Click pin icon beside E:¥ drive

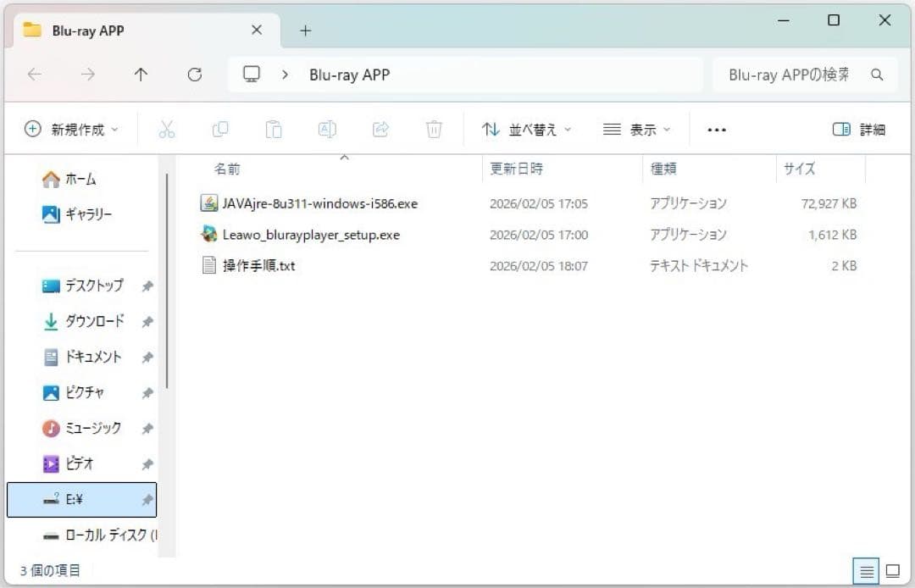coord(147,500)
